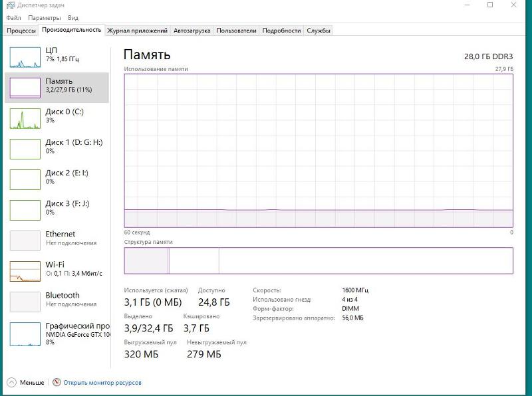Collapse view with the Меньше chevron icon
The height and width of the screenshot is (396, 532).
point(11,383)
